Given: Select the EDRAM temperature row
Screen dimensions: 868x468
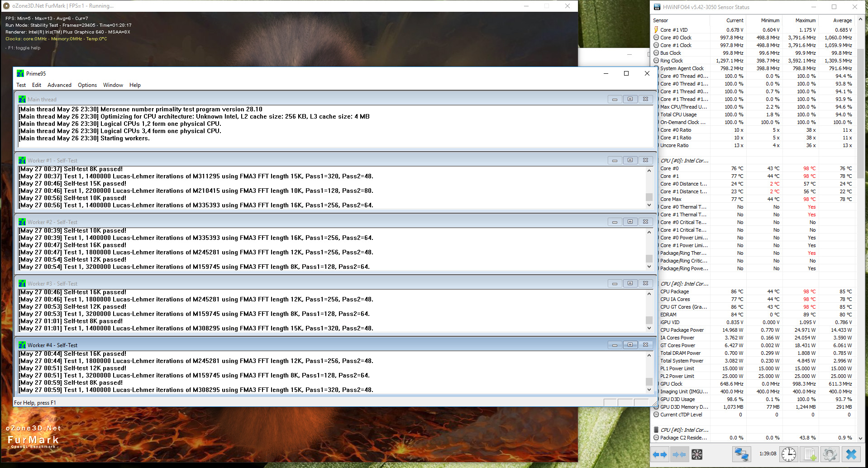Looking at the screenshot, I should point(754,315).
